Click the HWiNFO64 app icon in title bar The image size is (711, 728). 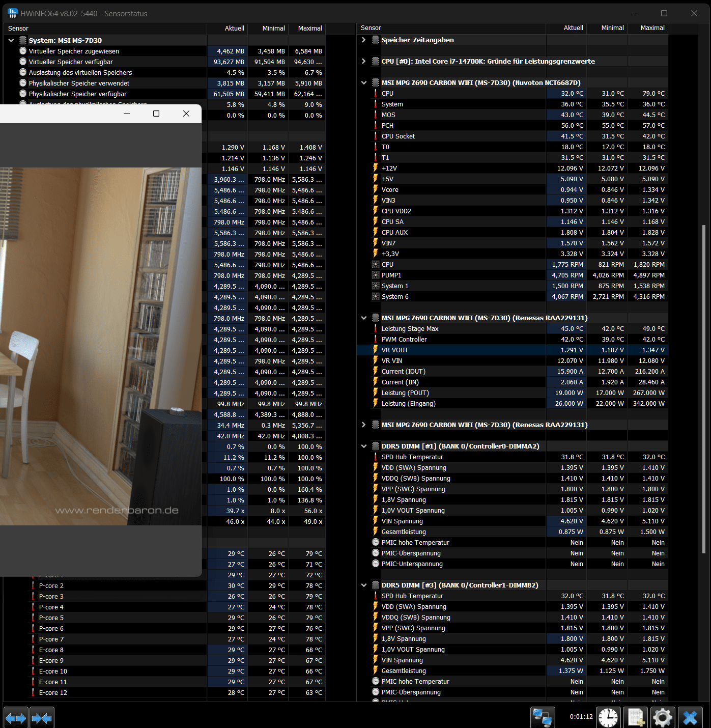coord(13,13)
